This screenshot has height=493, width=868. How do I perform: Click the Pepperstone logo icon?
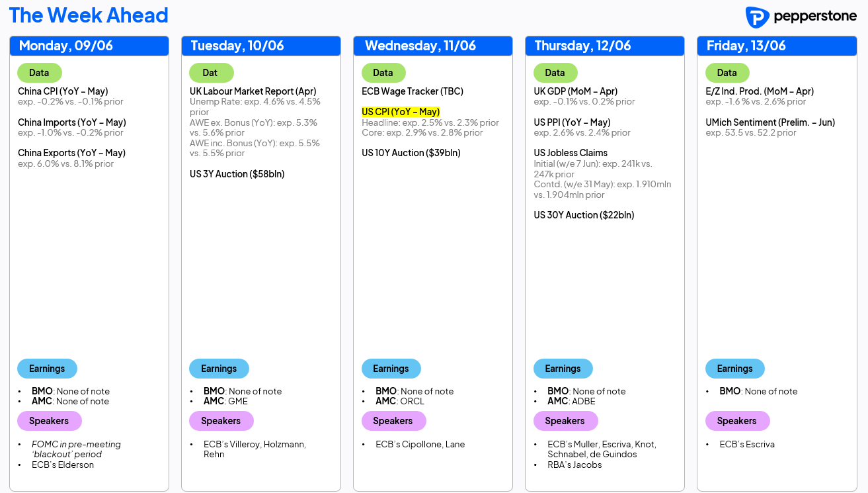(x=757, y=17)
